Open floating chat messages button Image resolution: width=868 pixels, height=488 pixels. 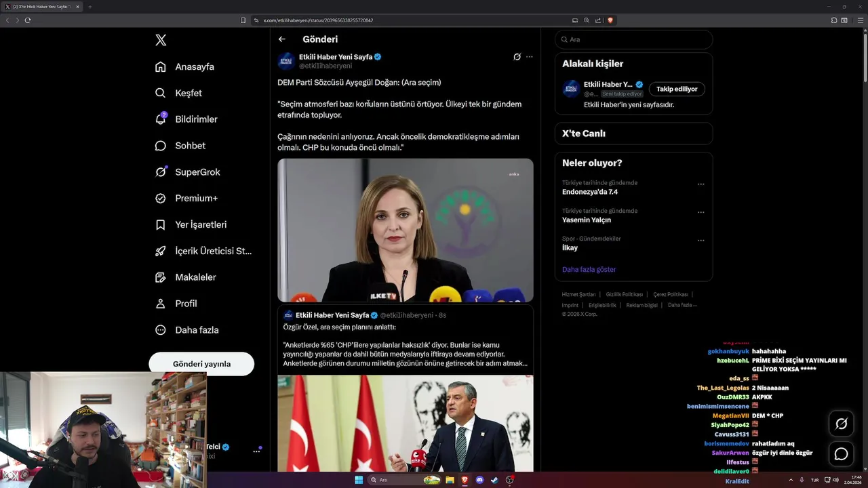point(842,453)
